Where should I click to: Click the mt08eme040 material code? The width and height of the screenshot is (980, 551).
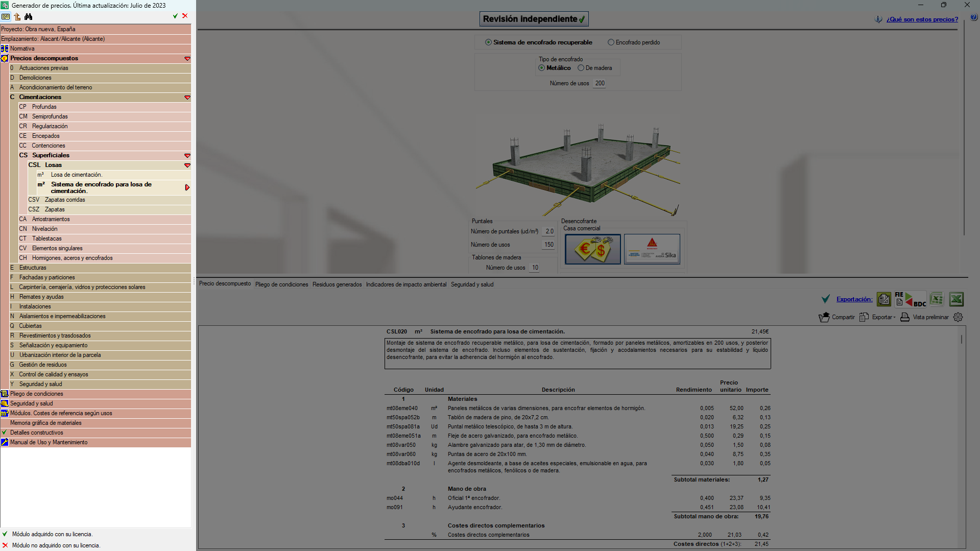click(402, 408)
